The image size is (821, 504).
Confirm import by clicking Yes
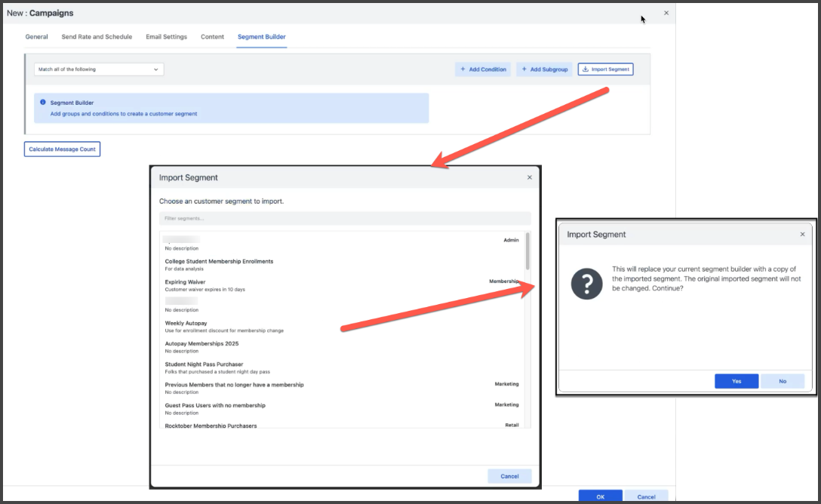click(736, 381)
